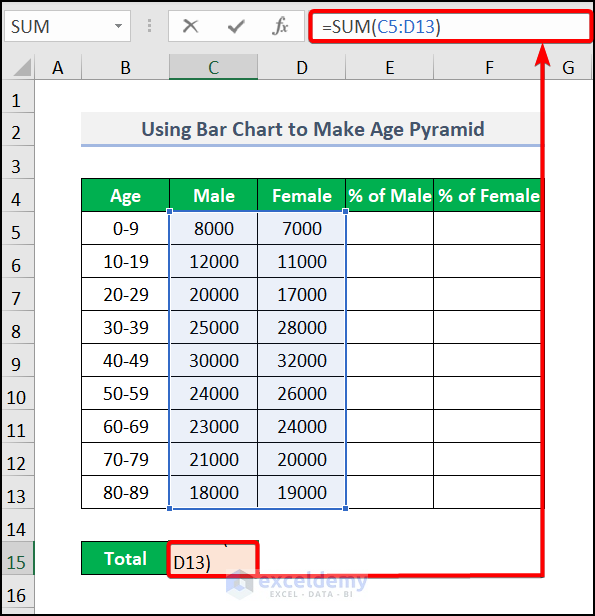Viewport: 595px width, 616px height.
Task: Click the '% of Male' header cell
Action: click(x=390, y=195)
